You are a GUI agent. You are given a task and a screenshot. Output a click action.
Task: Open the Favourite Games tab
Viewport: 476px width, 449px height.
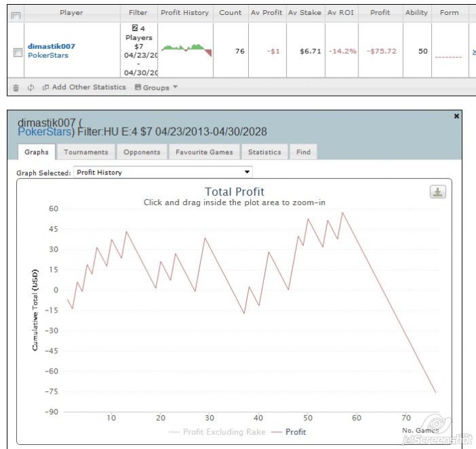coord(204,152)
